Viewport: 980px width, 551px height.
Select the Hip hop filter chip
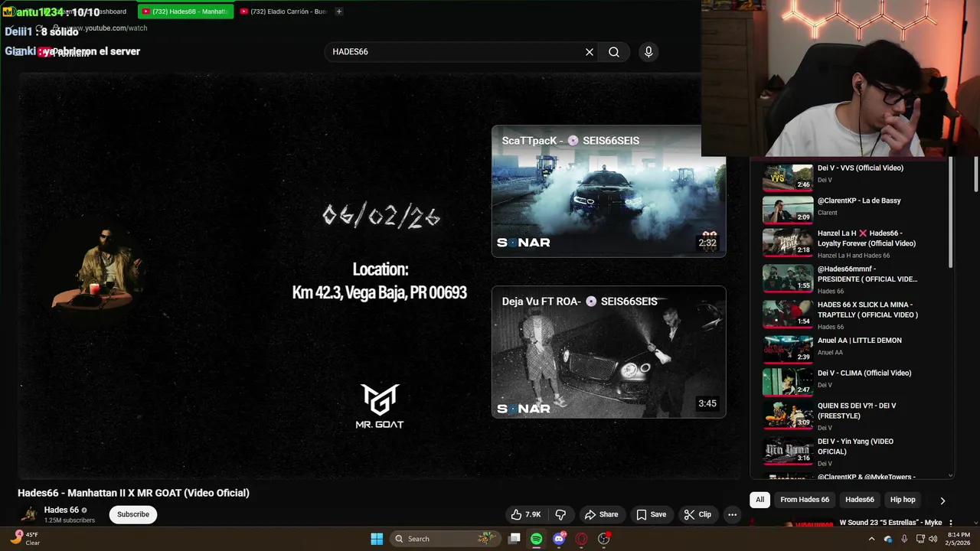click(903, 500)
